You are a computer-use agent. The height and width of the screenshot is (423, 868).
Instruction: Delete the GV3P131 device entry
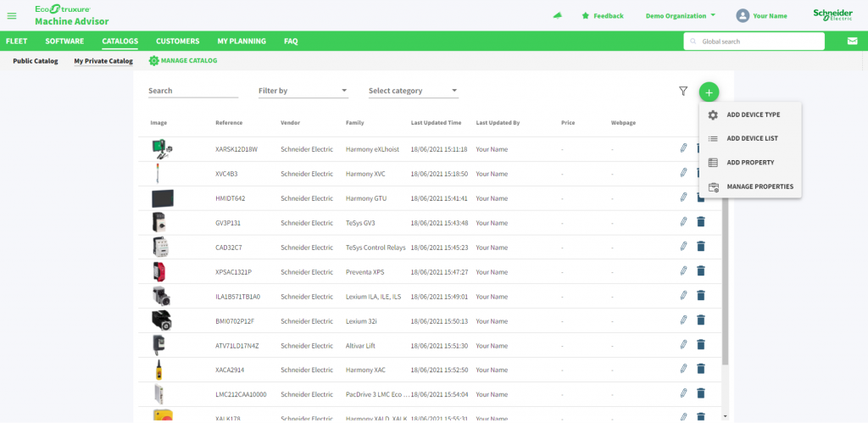(701, 221)
